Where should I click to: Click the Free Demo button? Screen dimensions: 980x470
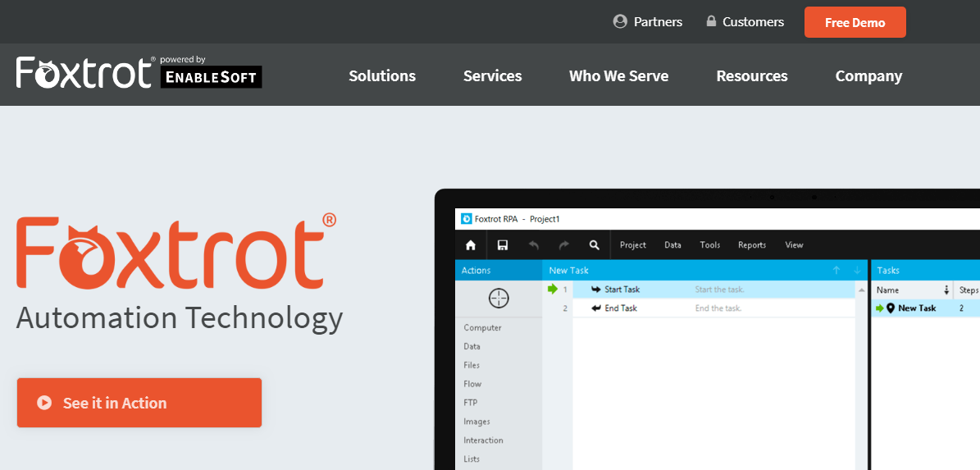tap(855, 22)
